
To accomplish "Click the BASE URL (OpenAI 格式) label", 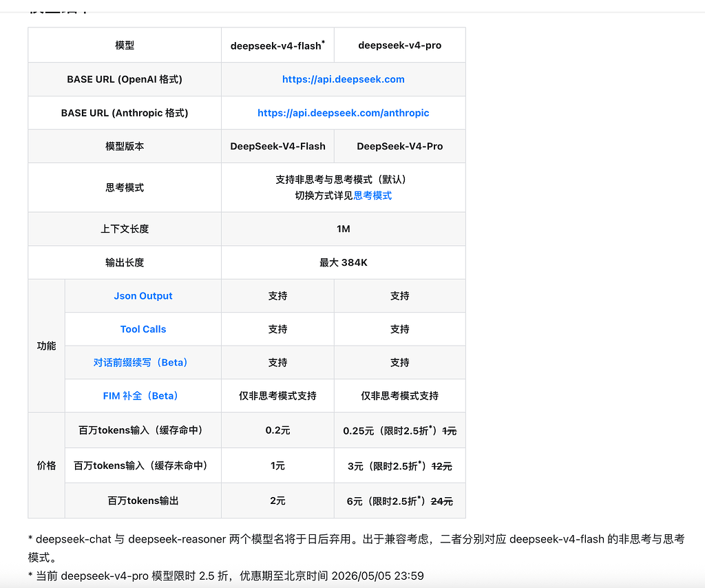I will click(x=125, y=79).
